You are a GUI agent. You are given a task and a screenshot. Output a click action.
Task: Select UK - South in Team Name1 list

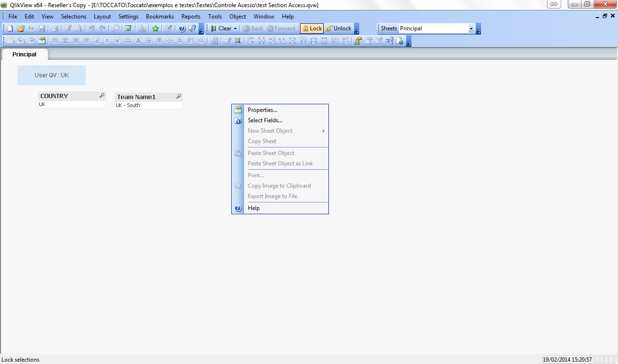tap(149, 105)
